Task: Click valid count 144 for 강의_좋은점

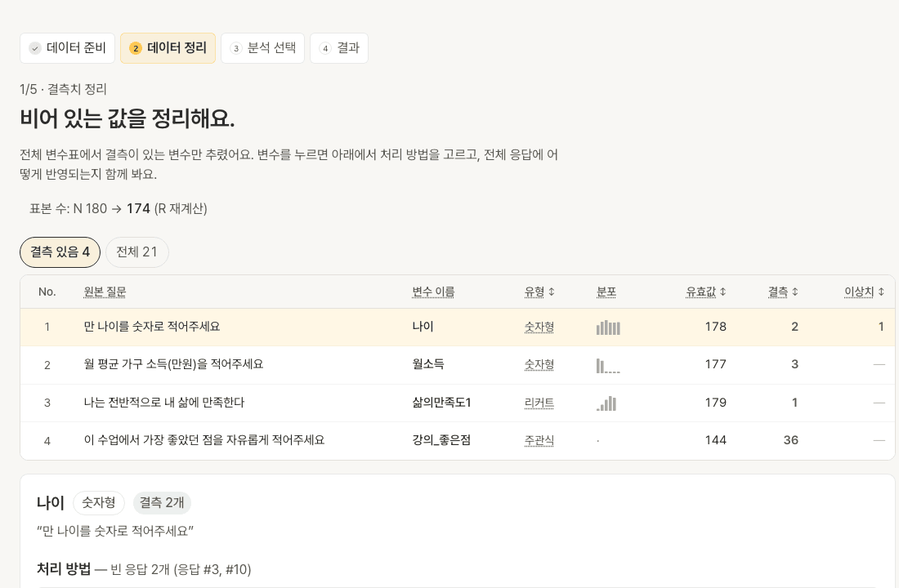Action: point(716,440)
